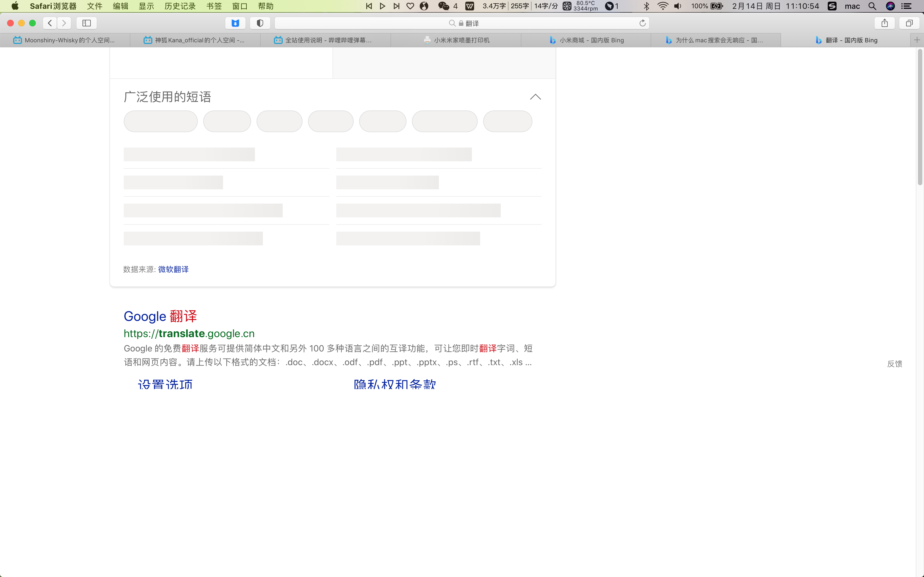Screen dimensions: 924x577
Task: Add a new tab with plus
Action: (917, 40)
